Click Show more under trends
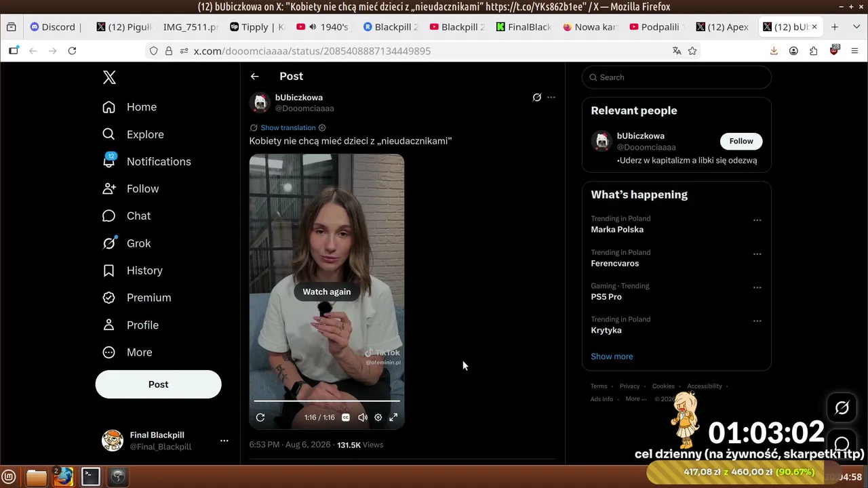The width and height of the screenshot is (868, 488). [612, 357]
